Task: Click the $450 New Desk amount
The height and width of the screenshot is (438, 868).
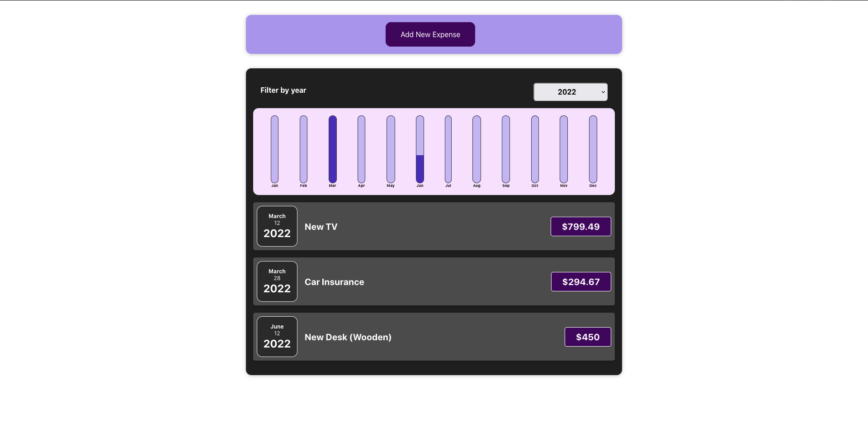Action: tap(587, 337)
